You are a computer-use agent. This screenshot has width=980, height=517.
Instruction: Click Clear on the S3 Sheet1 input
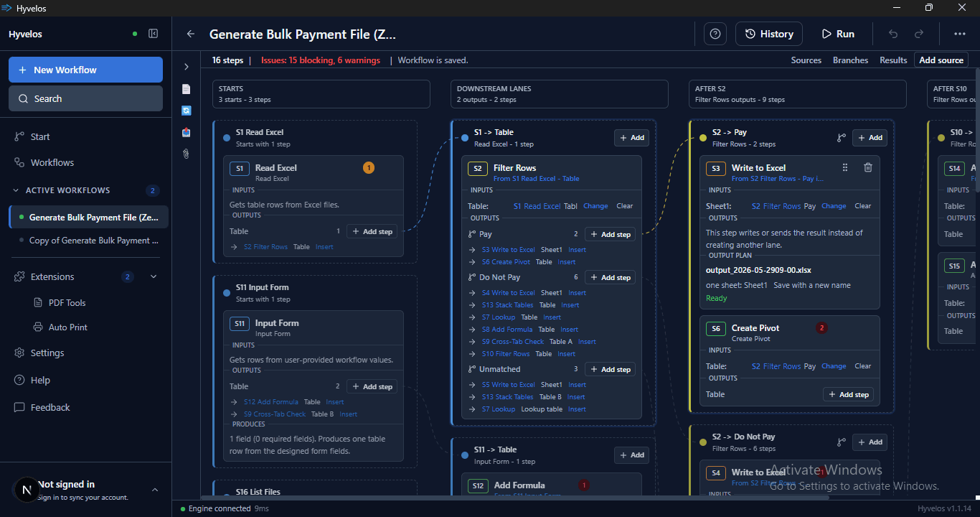pyautogui.click(x=863, y=206)
